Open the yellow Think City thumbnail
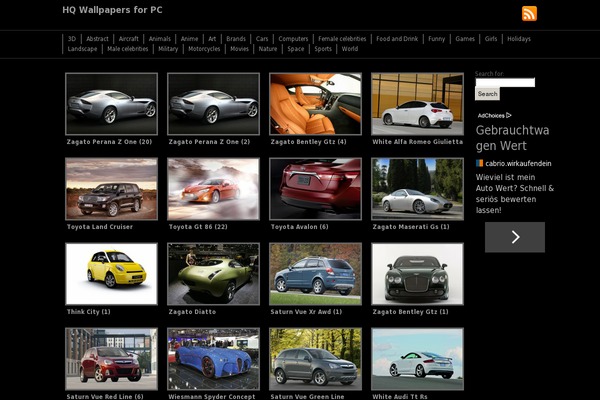600x400 pixels. click(111, 274)
